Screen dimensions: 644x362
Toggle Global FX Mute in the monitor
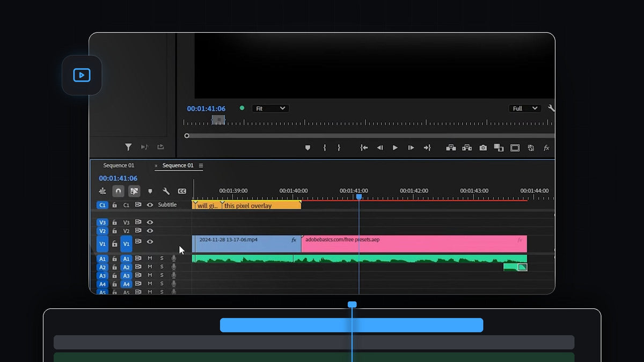[546, 147]
